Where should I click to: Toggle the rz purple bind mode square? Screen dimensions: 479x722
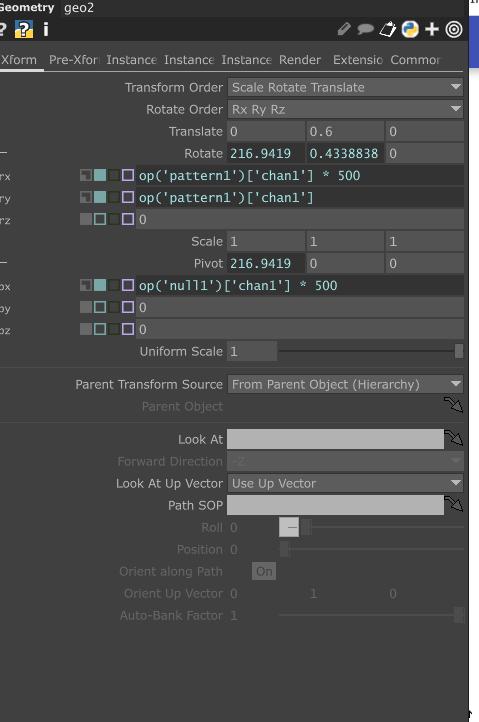coord(128,219)
